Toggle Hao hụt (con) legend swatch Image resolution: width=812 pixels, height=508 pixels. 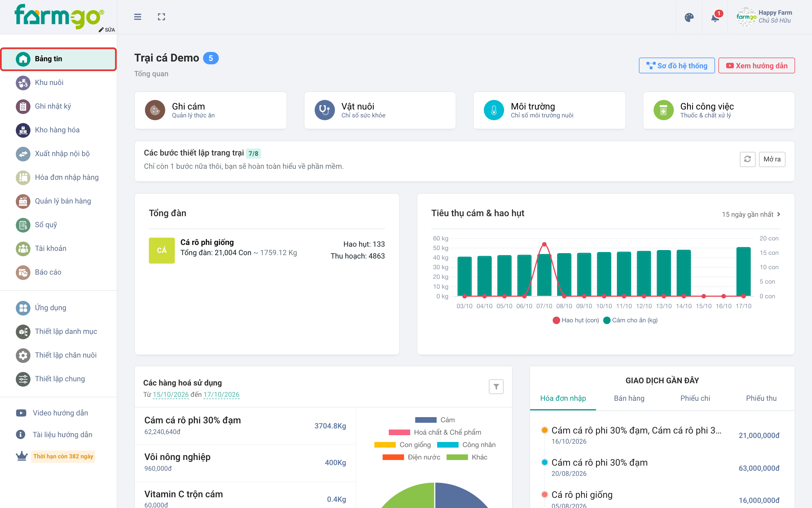pyautogui.click(x=556, y=320)
